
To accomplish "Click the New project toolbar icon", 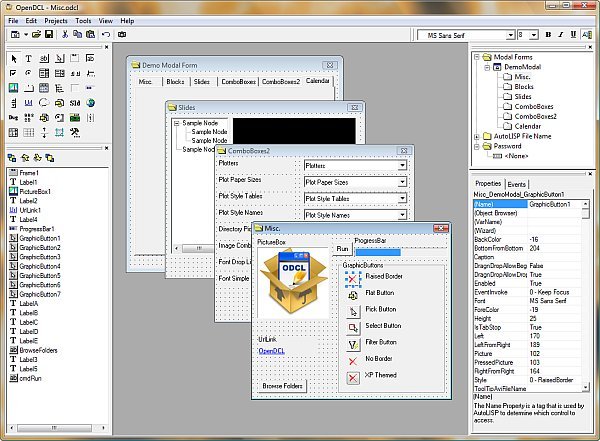I will coord(15,34).
